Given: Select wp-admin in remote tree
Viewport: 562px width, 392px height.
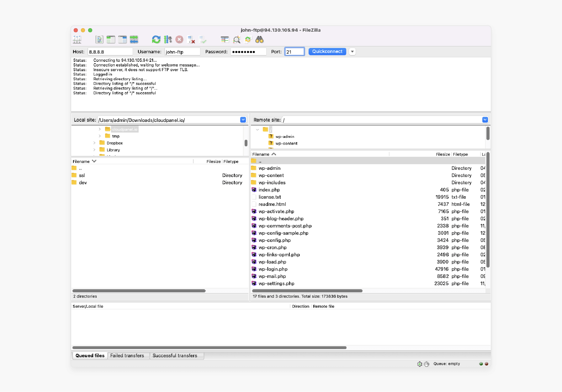Looking at the screenshot, I should pyautogui.click(x=285, y=137).
